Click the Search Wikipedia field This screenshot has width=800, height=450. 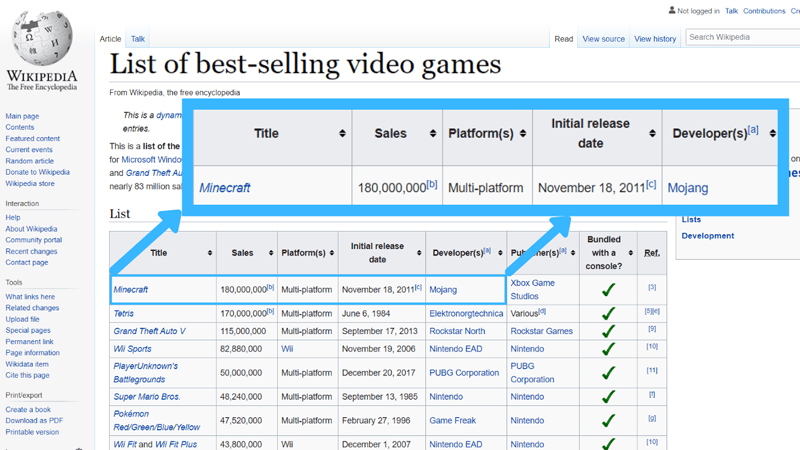click(x=743, y=37)
